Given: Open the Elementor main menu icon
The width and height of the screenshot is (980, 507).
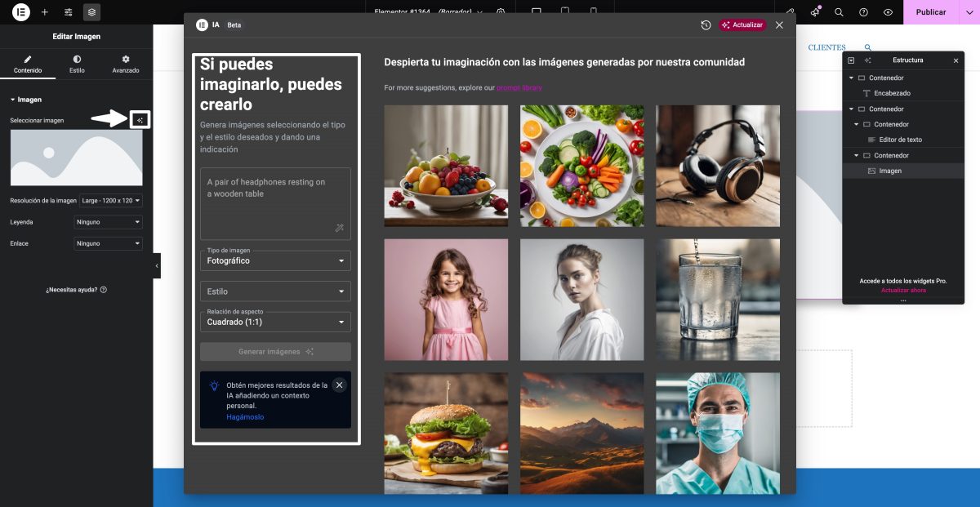Looking at the screenshot, I should 20,12.
